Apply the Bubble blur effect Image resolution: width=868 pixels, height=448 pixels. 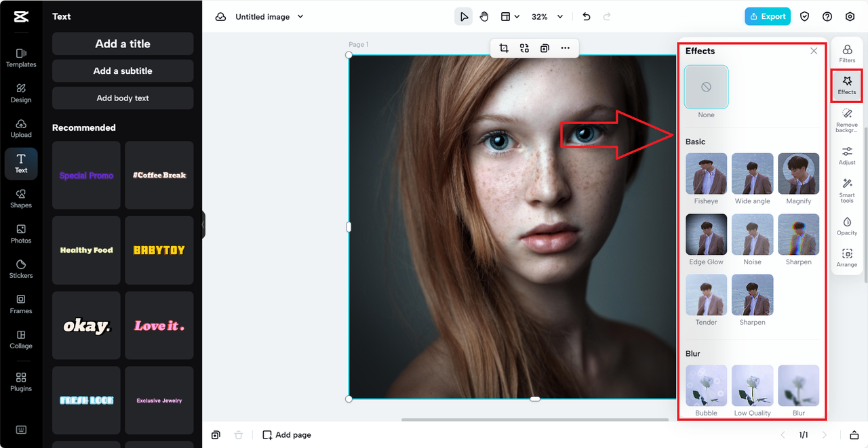707,386
